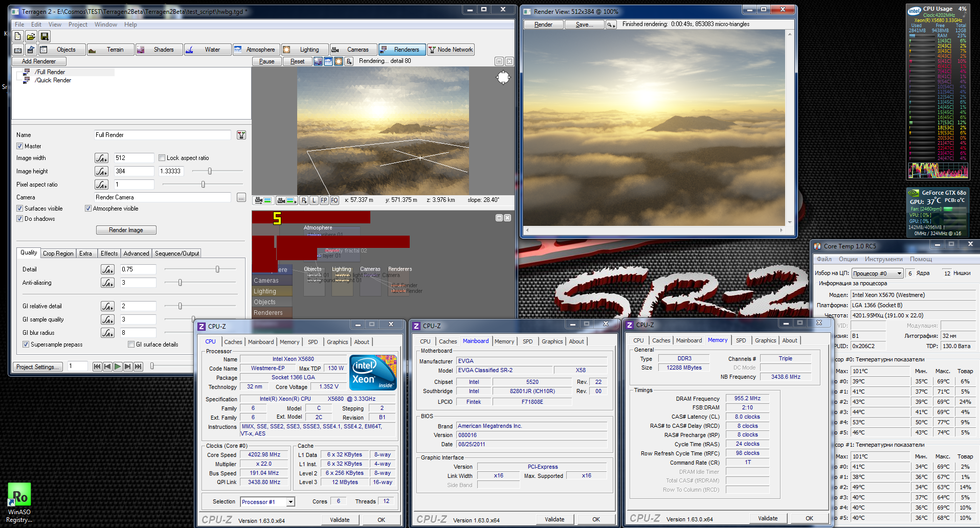The width and height of the screenshot is (980, 528).
Task: Click the ellipsis button beside Render Camera
Action: (x=241, y=197)
